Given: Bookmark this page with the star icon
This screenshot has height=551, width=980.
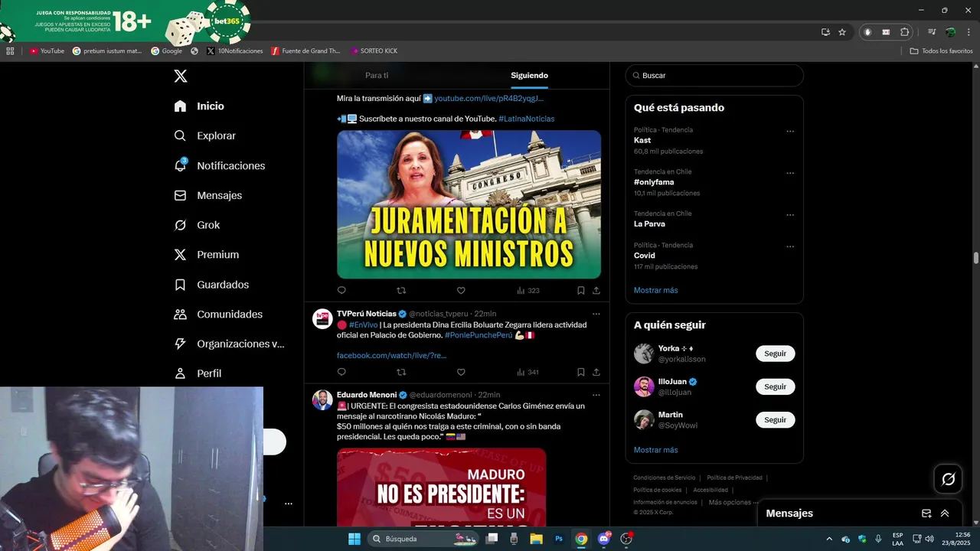Looking at the screenshot, I should pyautogui.click(x=842, y=32).
